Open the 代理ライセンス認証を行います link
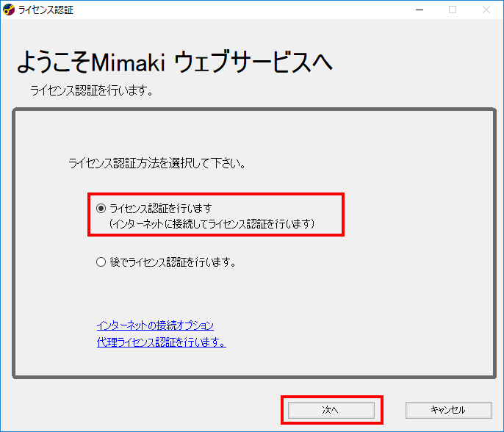Screen dimensions: 504x432 pyautogui.click(x=162, y=342)
